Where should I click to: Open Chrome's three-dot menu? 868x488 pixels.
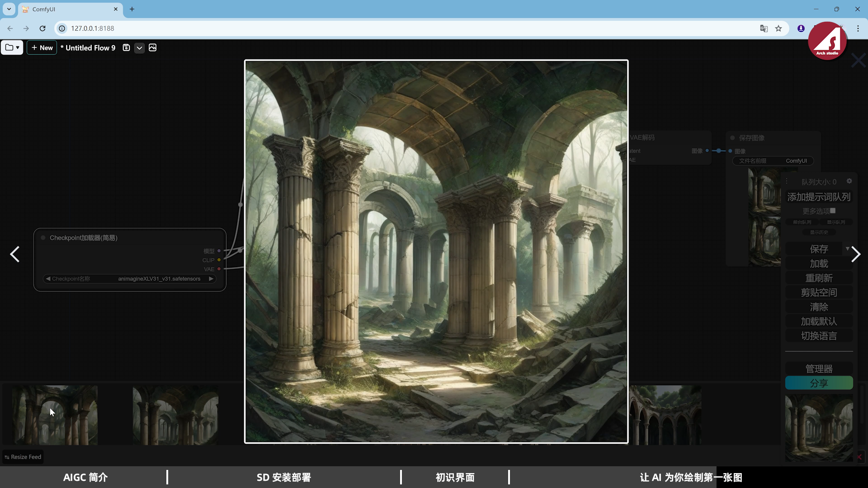point(858,28)
